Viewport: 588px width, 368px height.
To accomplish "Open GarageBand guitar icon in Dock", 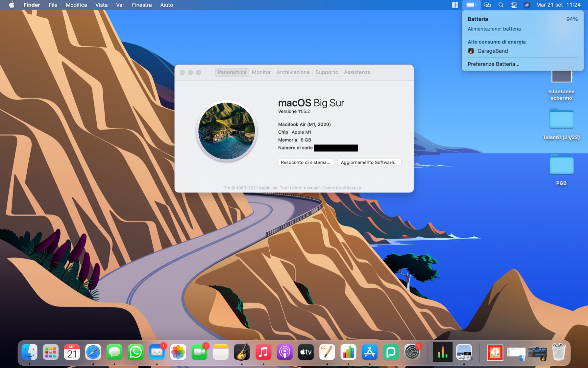I will (x=242, y=352).
